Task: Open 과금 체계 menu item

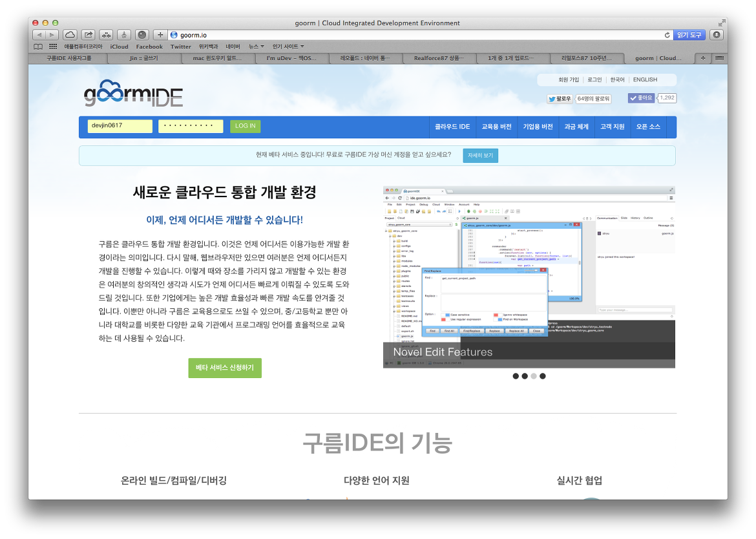Action: (576, 127)
